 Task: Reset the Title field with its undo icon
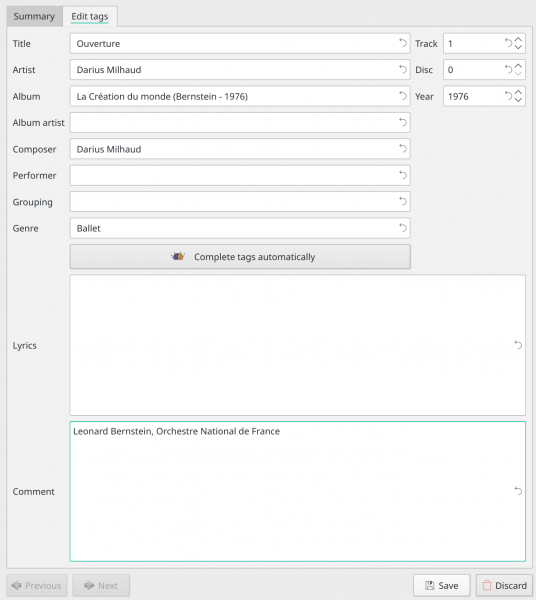click(403, 43)
